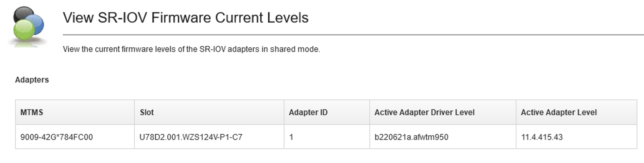Select the Adapter ID column header
This screenshot has height=163, width=644.
[327, 112]
